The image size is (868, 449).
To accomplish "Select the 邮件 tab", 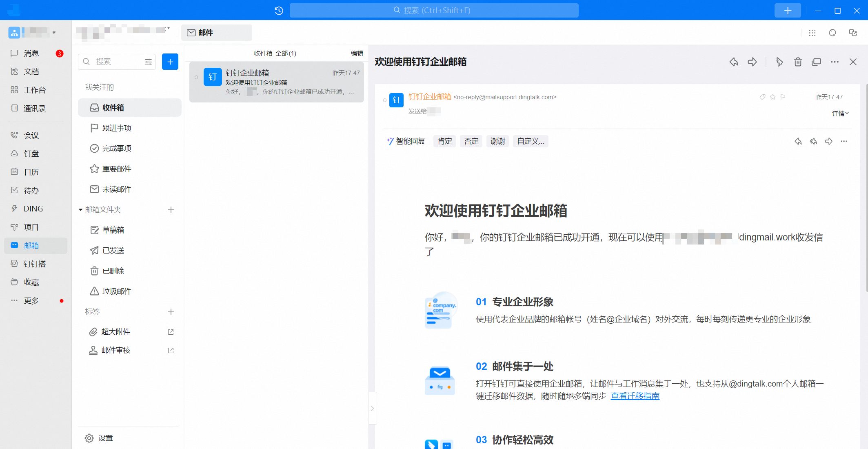I will click(216, 33).
